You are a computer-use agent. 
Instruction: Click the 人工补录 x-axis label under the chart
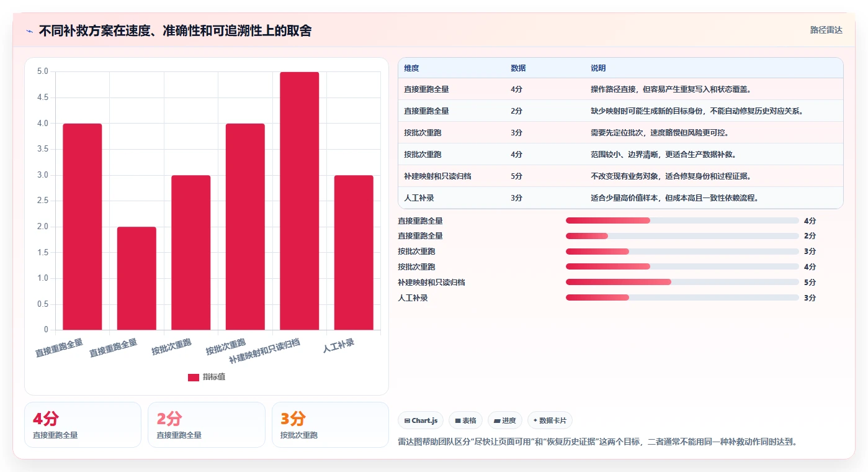click(339, 345)
